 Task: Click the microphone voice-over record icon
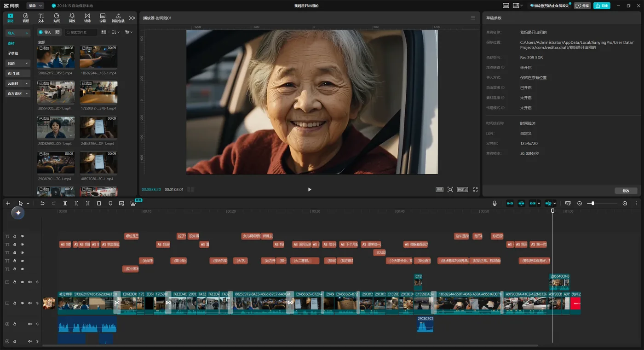coord(494,203)
